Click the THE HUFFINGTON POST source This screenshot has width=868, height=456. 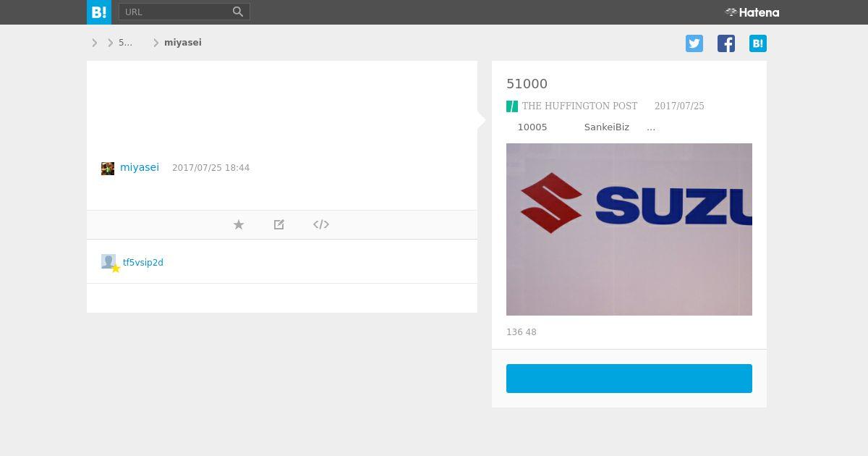click(x=579, y=106)
